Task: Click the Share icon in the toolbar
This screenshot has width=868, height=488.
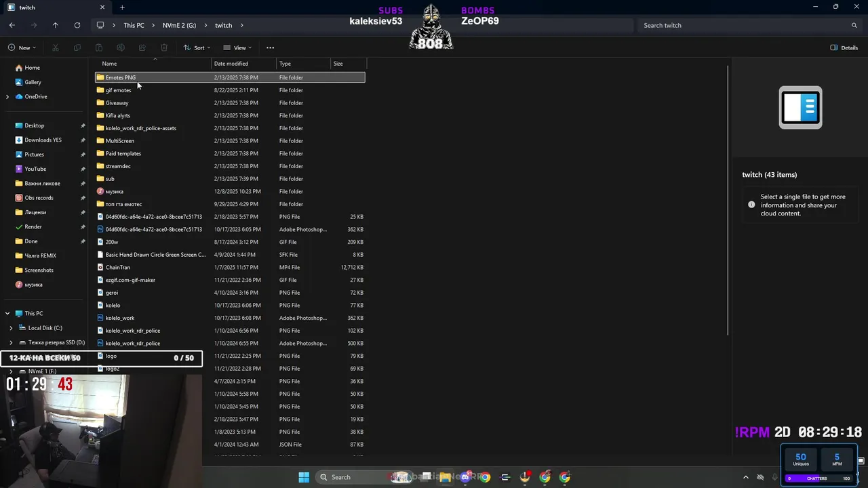Action: click(x=142, y=47)
